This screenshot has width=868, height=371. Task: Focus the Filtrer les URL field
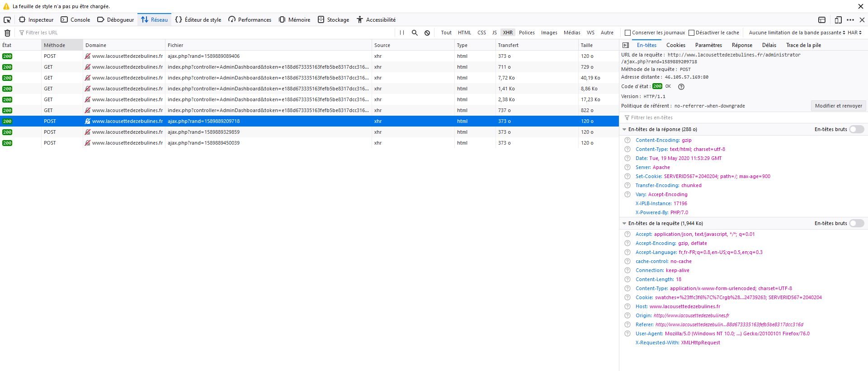(x=206, y=33)
